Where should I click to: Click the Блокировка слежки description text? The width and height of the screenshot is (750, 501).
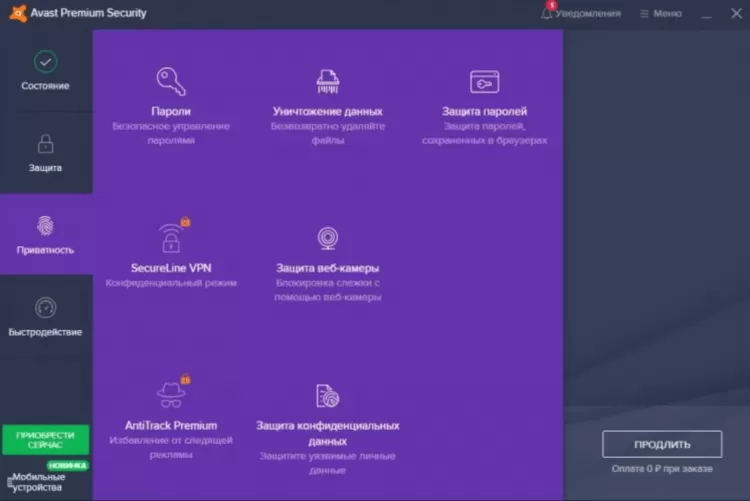[x=328, y=290]
